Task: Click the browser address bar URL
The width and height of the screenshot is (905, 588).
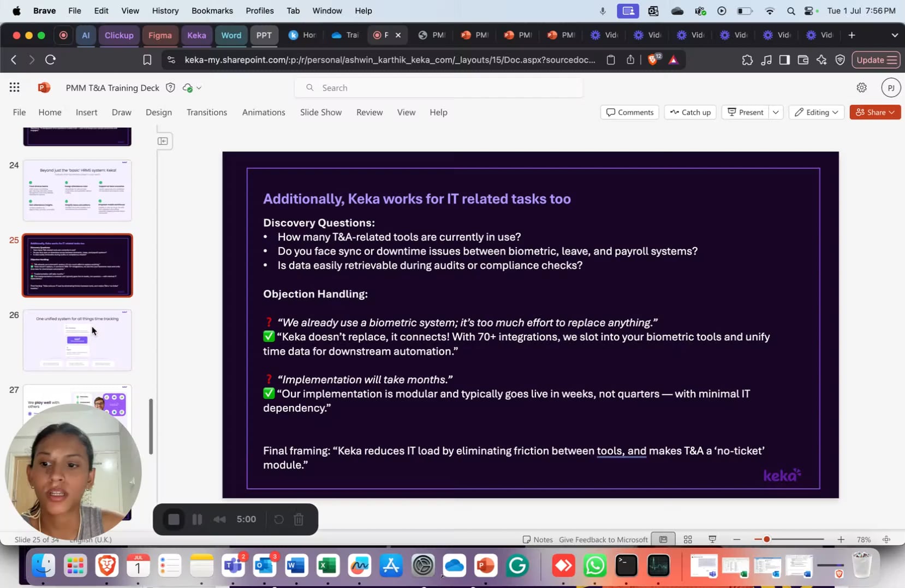Action: click(390, 59)
